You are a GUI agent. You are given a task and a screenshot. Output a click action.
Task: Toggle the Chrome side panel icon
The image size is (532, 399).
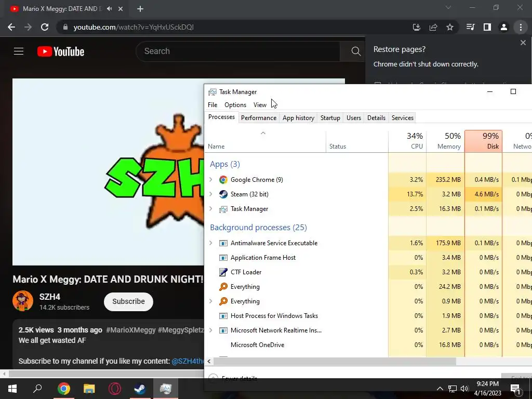tap(487, 27)
